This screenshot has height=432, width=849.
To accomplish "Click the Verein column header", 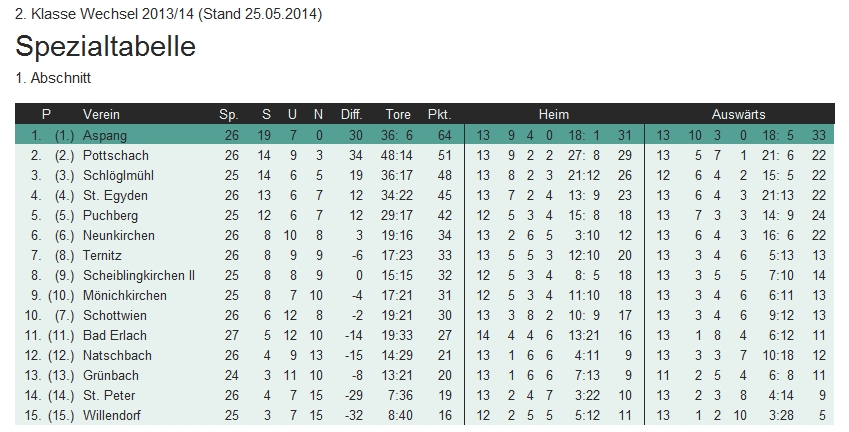I will click(x=101, y=114).
